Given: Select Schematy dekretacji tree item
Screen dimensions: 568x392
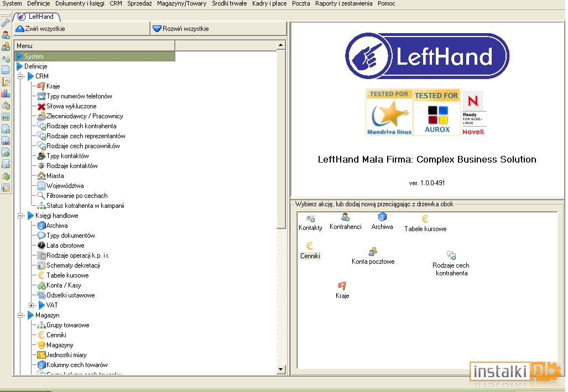Looking at the screenshot, I should click(x=73, y=265).
